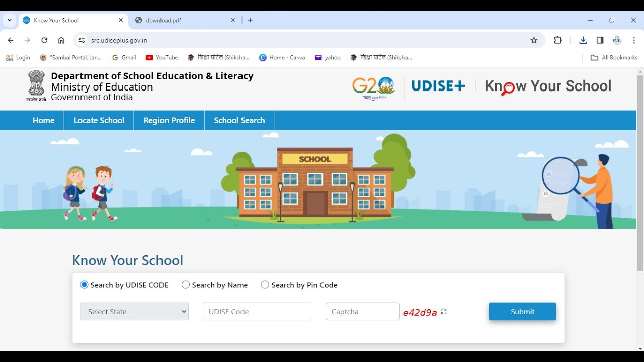Open the Select State dropdown

coord(134,312)
